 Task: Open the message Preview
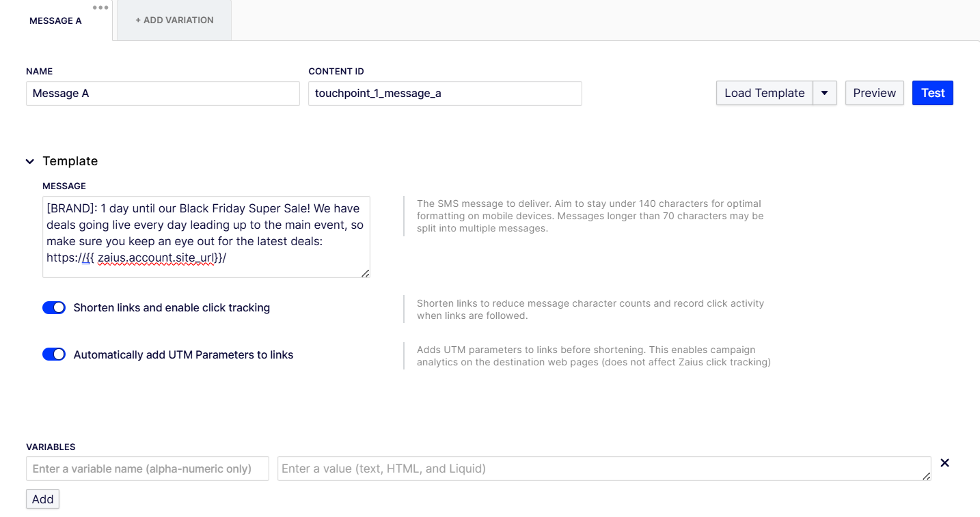pos(875,93)
